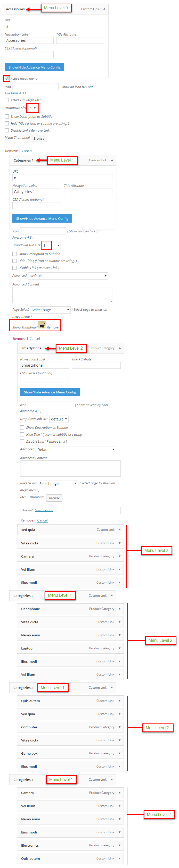The image size is (179, 868).
Task: Enable Active Full Mega Menu checkbox
Action: click(x=7, y=100)
